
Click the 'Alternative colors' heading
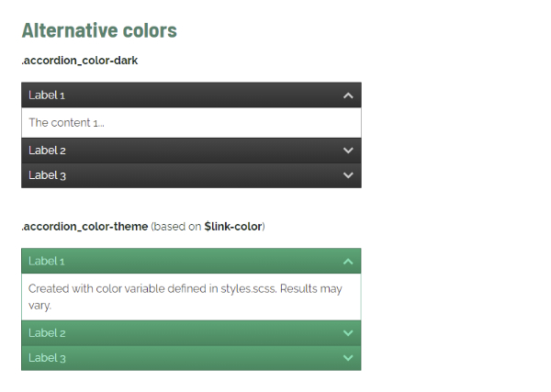point(99,30)
